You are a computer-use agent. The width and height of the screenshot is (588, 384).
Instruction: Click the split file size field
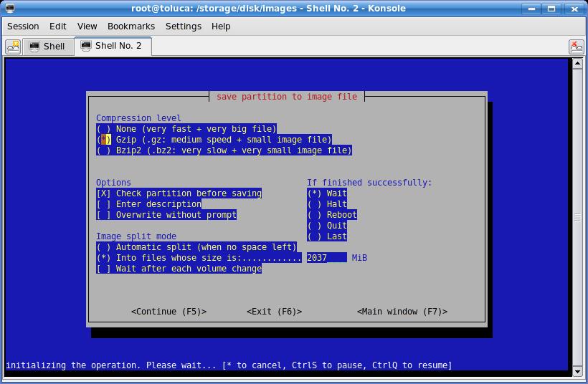coord(326,258)
